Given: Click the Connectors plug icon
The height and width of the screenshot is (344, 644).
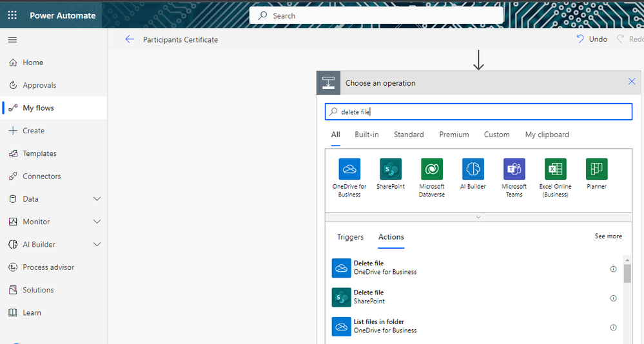Looking at the screenshot, I should pyautogui.click(x=13, y=176).
